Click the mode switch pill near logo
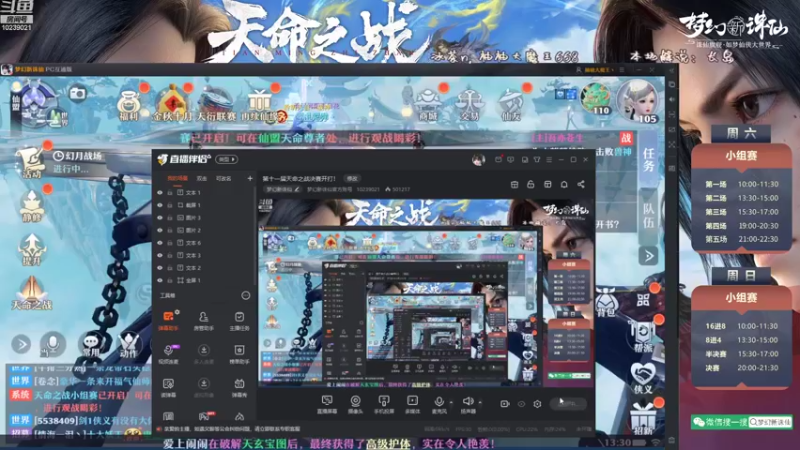The width and height of the screenshot is (800, 450). tap(227, 159)
